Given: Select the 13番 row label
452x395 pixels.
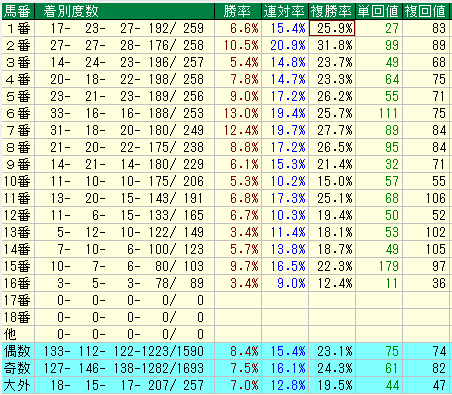Looking at the screenshot, I should tap(18, 232).
